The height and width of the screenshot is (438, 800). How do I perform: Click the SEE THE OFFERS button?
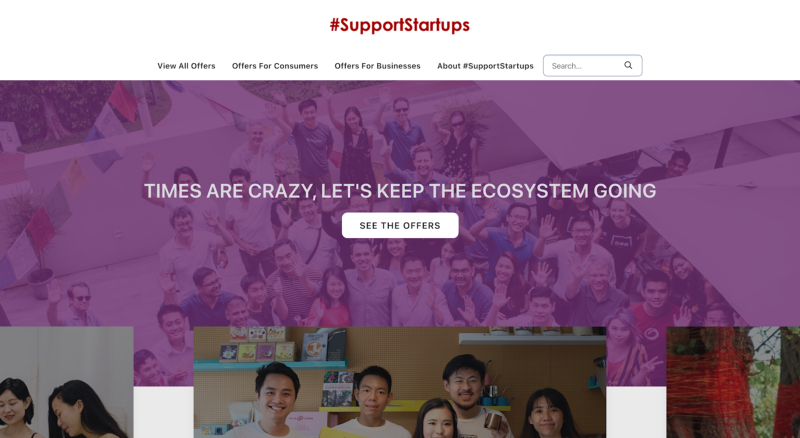[x=400, y=225]
